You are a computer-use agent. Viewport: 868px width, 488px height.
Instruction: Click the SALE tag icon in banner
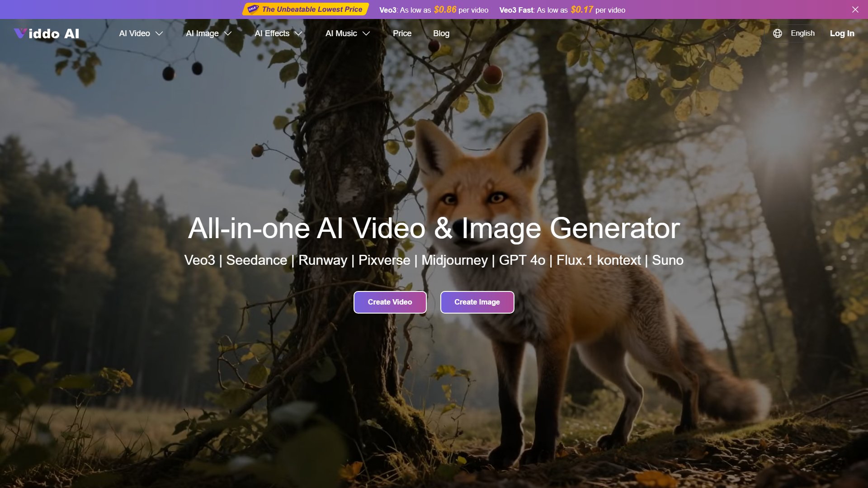point(253,9)
